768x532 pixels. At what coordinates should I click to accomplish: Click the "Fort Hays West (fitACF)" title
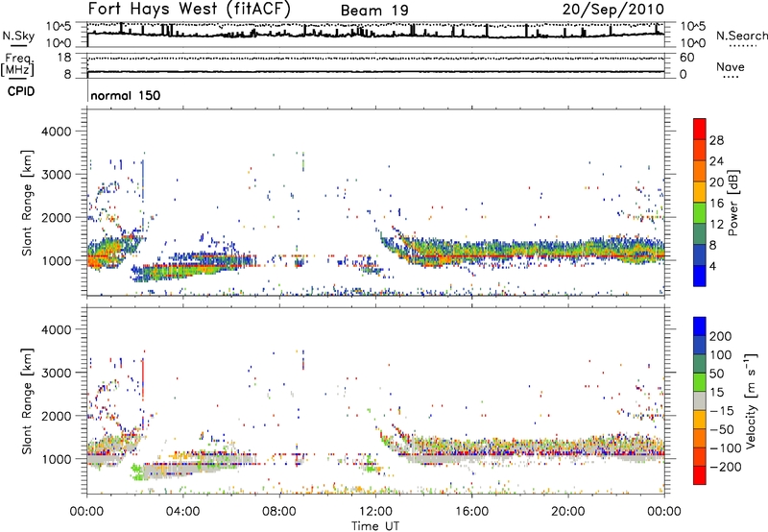189,9
